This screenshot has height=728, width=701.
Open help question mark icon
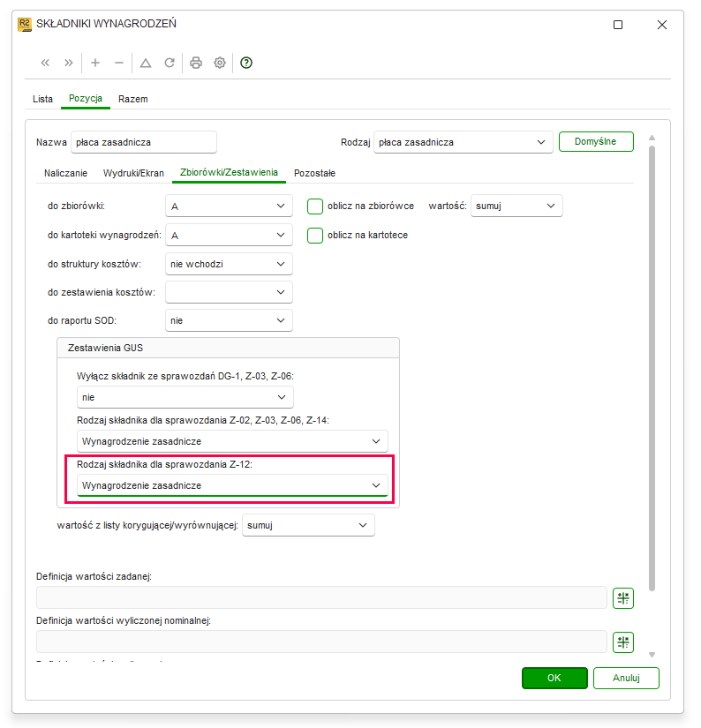point(246,63)
